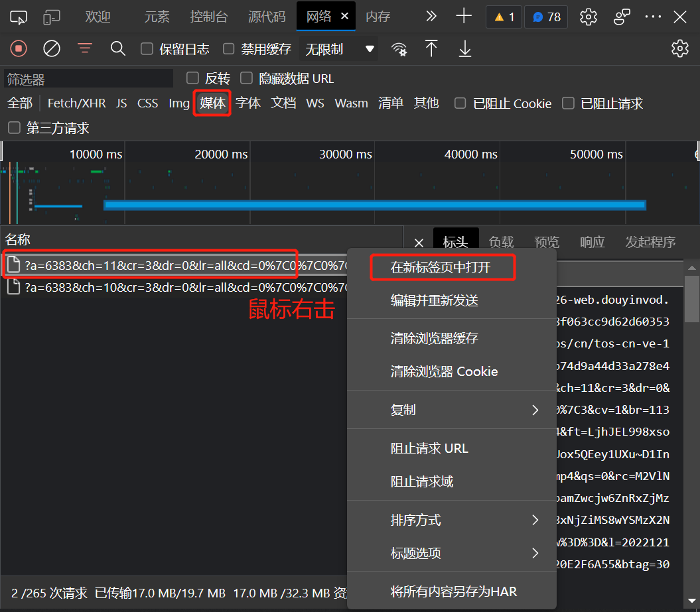The height and width of the screenshot is (612, 700).
Task: Toggle the device emulation icon
Action: pyautogui.click(x=52, y=17)
